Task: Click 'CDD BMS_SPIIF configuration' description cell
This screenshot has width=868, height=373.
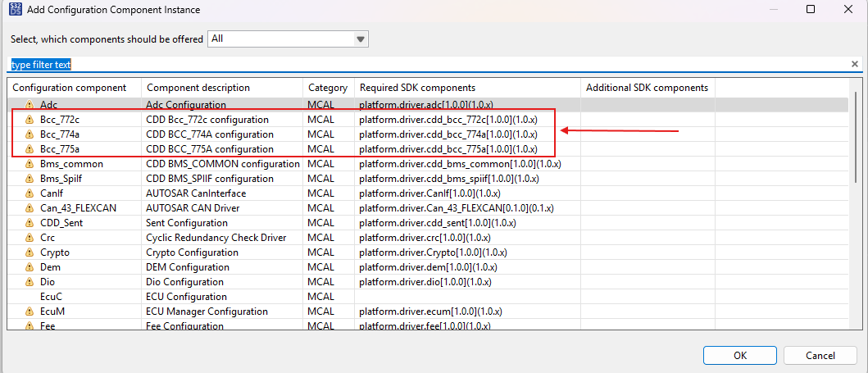Action: 210,180
